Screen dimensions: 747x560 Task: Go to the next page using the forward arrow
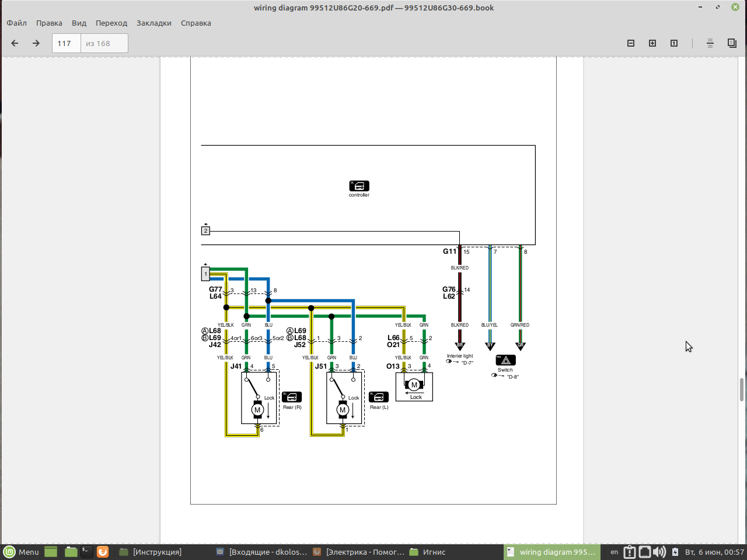[36, 43]
